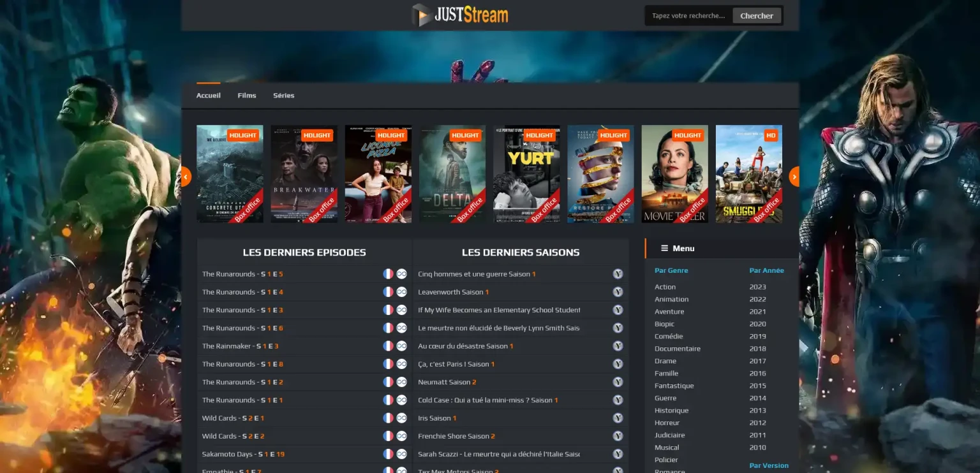The width and height of the screenshot is (980, 473).
Task: Open 'The Runarounds - S 1 E 1' episode
Action: (x=242, y=400)
